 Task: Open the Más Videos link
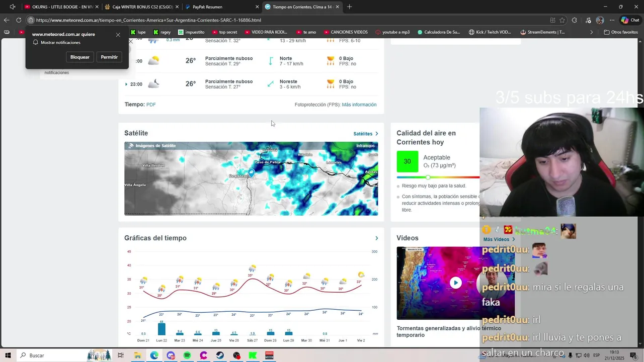click(x=499, y=239)
